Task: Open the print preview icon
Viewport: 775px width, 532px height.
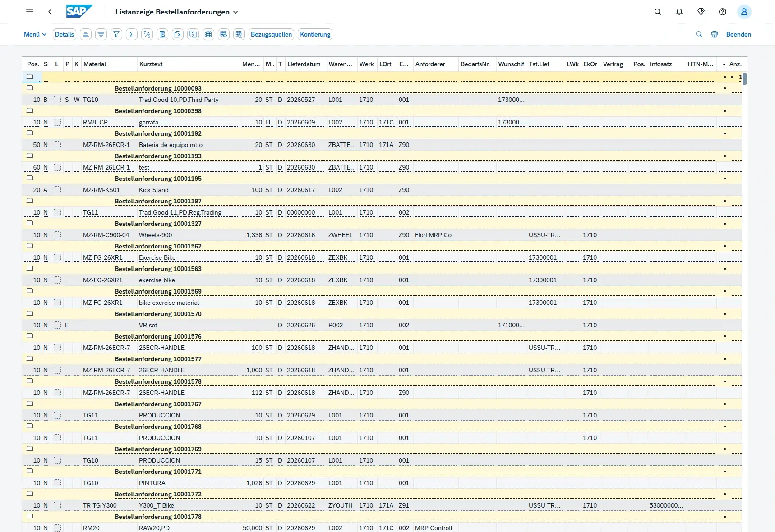Action: coord(162,34)
